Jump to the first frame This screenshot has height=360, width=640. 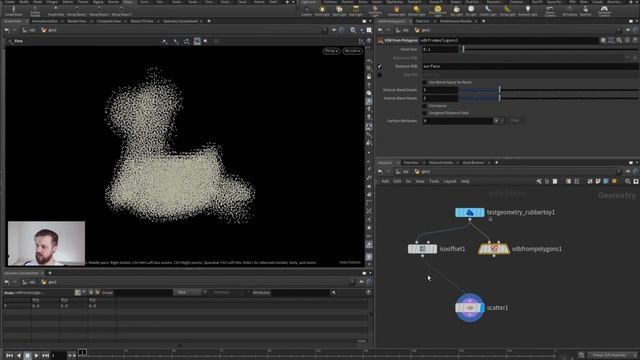click(9, 356)
